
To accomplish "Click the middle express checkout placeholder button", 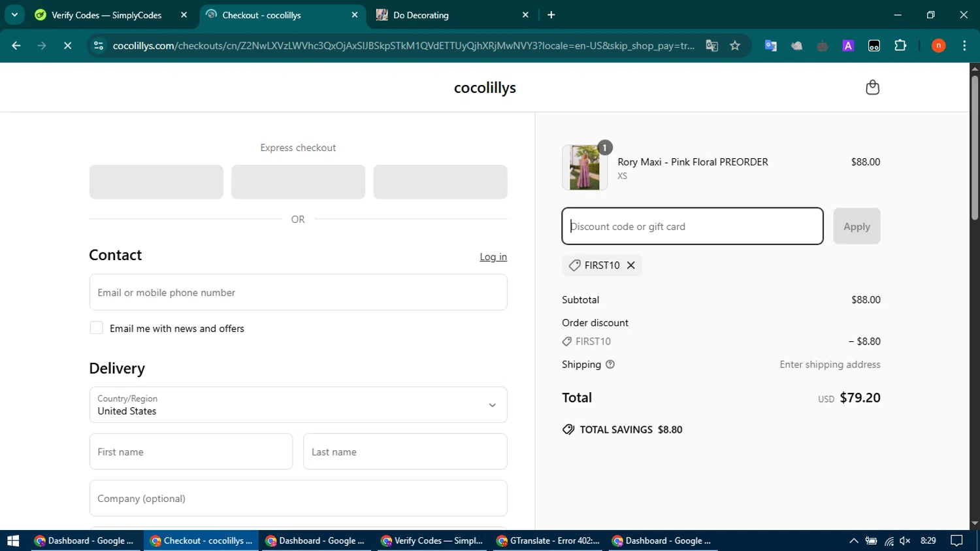I will 298,182.
